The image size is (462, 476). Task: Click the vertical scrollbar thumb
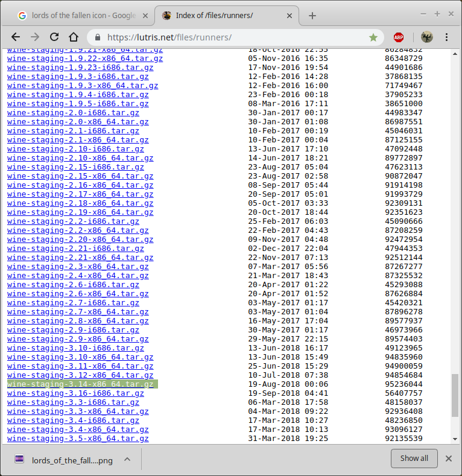pyautogui.click(x=455, y=396)
